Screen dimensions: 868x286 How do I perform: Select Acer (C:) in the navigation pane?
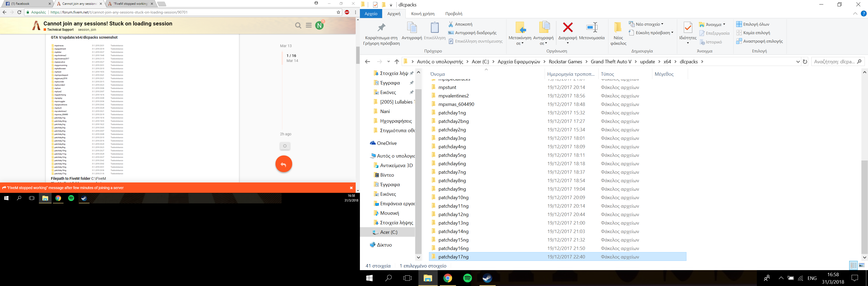pos(388,232)
